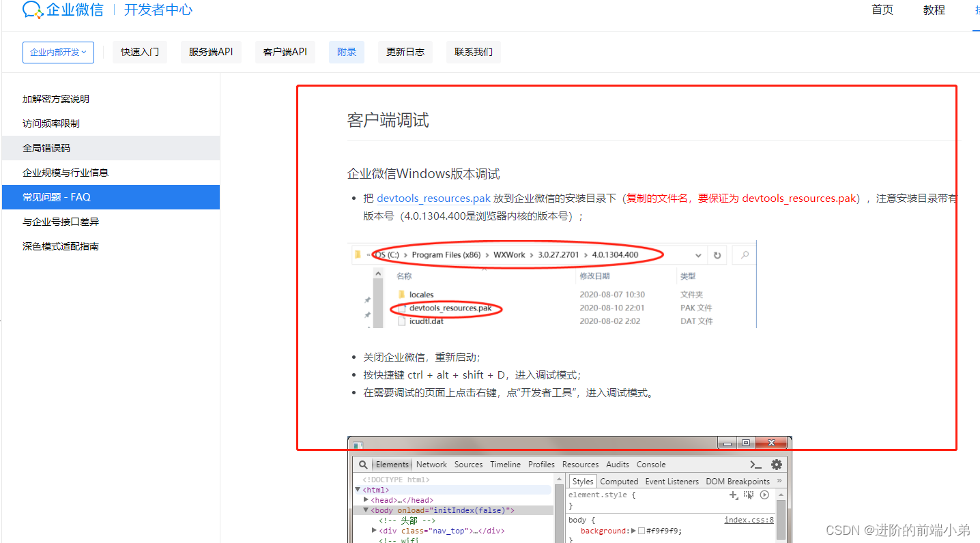Select 访问频率限制 in sidebar

tap(111, 123)
